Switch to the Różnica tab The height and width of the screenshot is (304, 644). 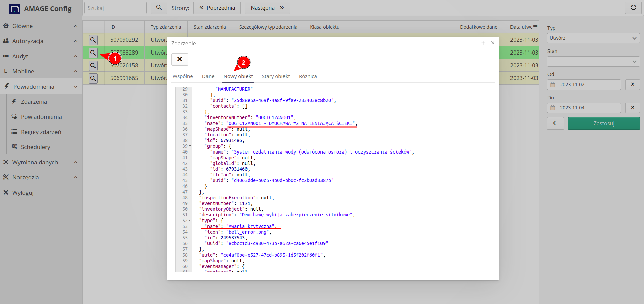tap(308, 76)
